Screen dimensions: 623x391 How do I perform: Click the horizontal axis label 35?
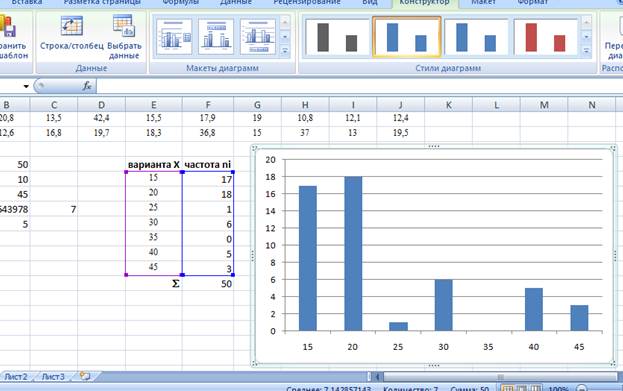coord(488,347)
